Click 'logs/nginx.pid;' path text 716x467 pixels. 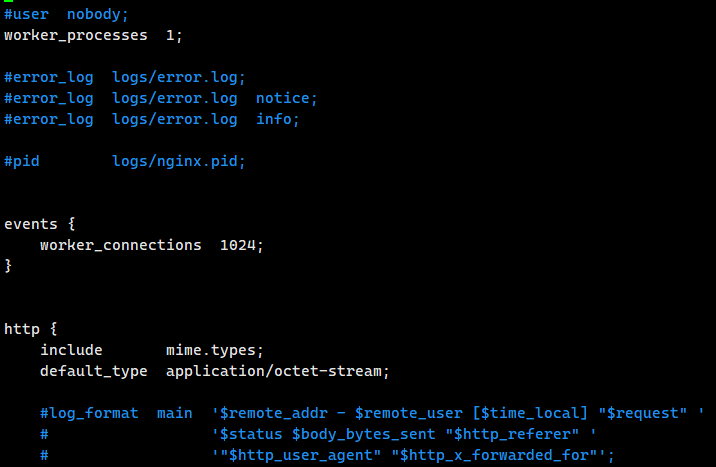pos(179,162)
